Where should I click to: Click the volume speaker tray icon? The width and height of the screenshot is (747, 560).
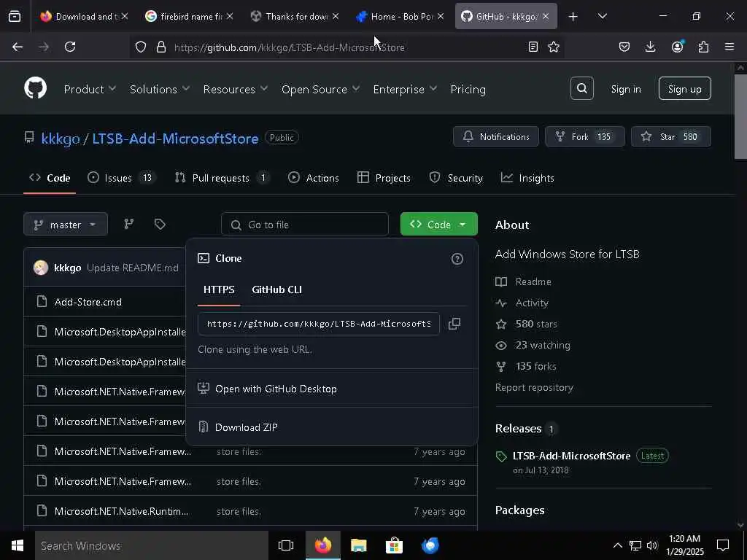(652, 545)
